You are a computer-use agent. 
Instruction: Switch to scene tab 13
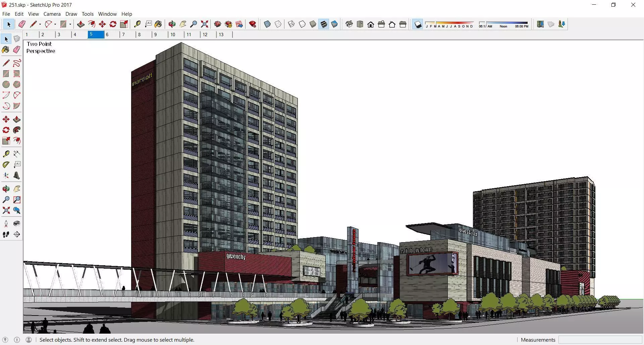pyautogui.click(x=224, y=34)
